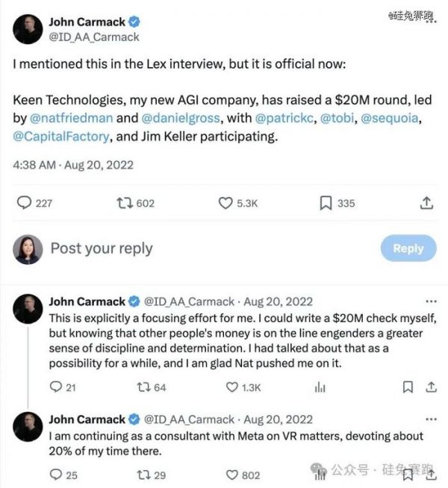Image resolution: width=448 pixels, height=488 pixels.
Task: Share the main Keen Technologies tweet
Action: pos(426,202)
